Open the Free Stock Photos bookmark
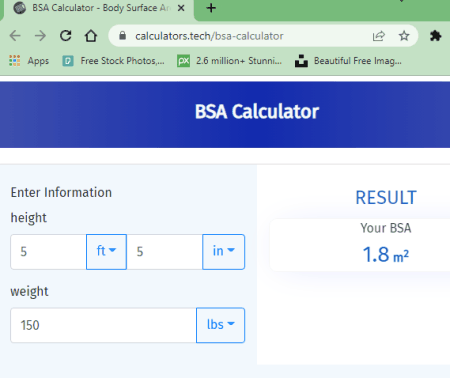Screen dimensions: 450x378 (113, 61)
